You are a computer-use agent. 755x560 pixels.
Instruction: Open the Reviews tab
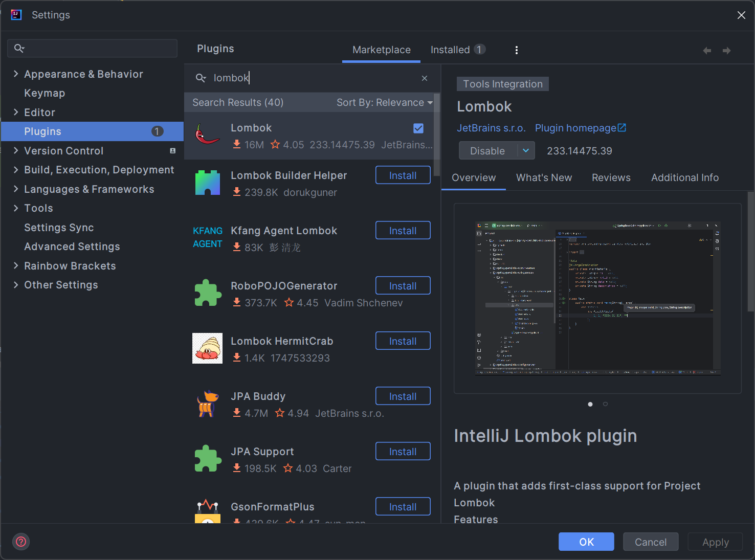pos(611,177)
